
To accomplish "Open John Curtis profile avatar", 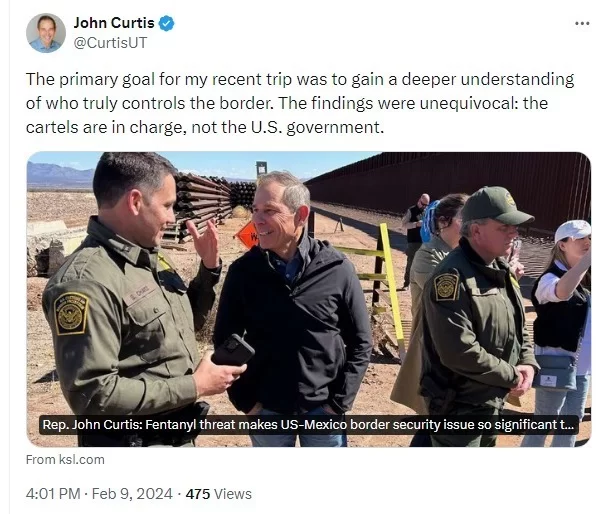I will click(46, 33).
